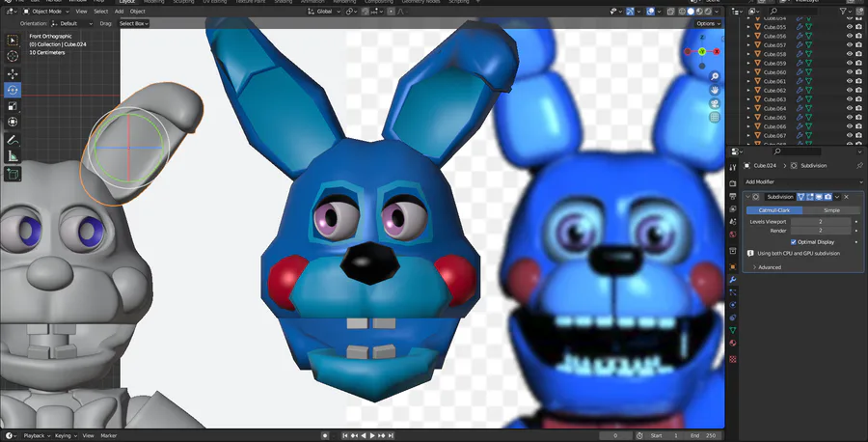Open the Modifiers wrench tab
Image resolution: width=868 pixels, height=442 pixels.
pyautogui.click(x=733, y=279)
